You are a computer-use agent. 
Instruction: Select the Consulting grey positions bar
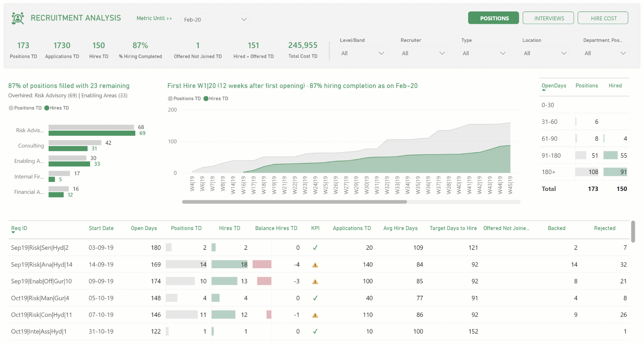point(75,143)
